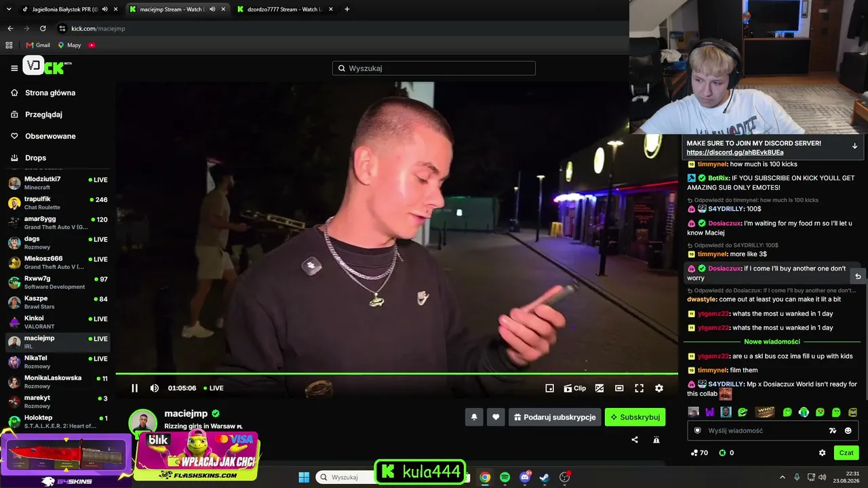Toggle stream notification bell
Screen dimensions: 868x488
pyautogui.click(x=474, y=417)
